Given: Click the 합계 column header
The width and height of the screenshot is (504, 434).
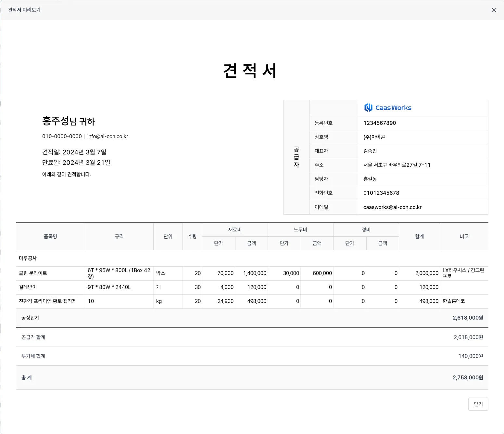Looking at the screenshot, I should pyautogui.click(x=419, y=236).
